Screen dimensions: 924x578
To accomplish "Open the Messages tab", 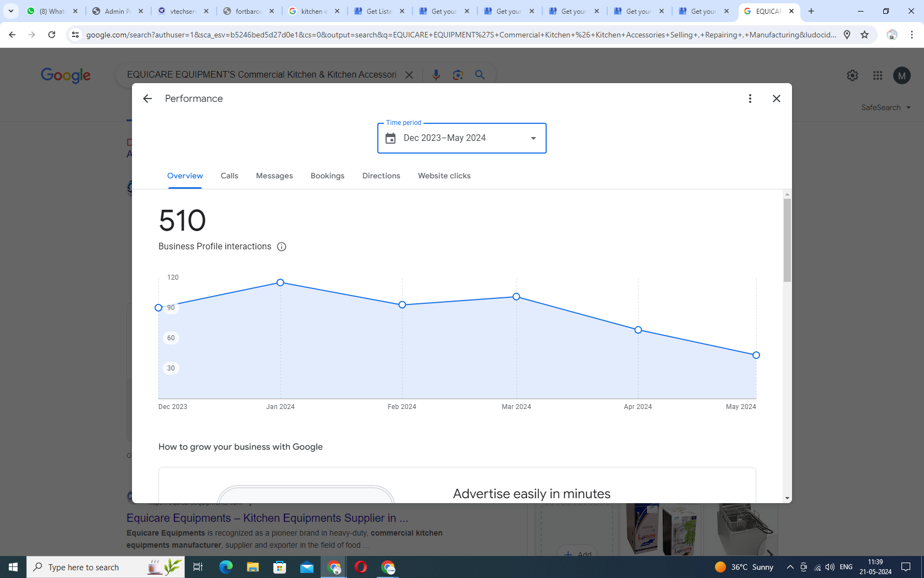I will coord(274,176).
